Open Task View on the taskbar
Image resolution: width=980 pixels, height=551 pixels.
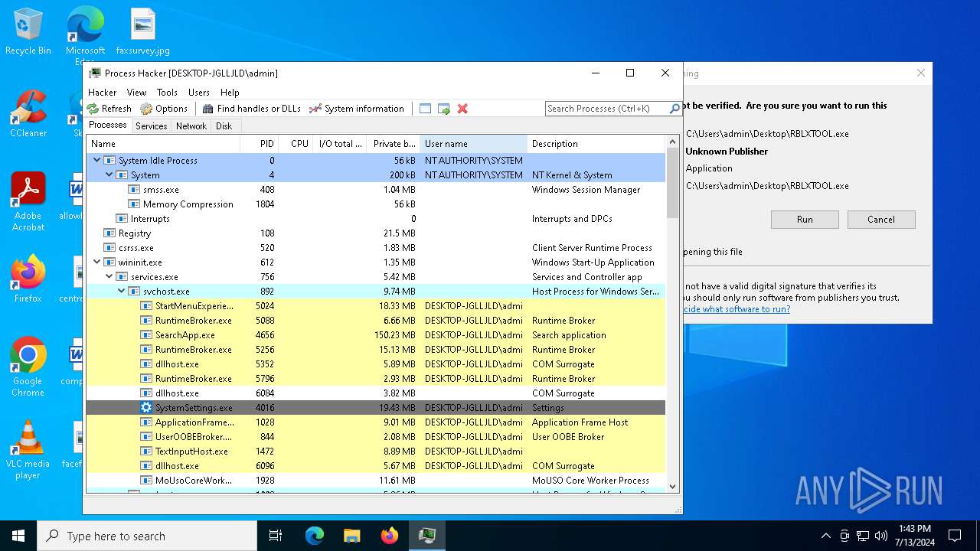pyautogui.click(x=276, y=536)
